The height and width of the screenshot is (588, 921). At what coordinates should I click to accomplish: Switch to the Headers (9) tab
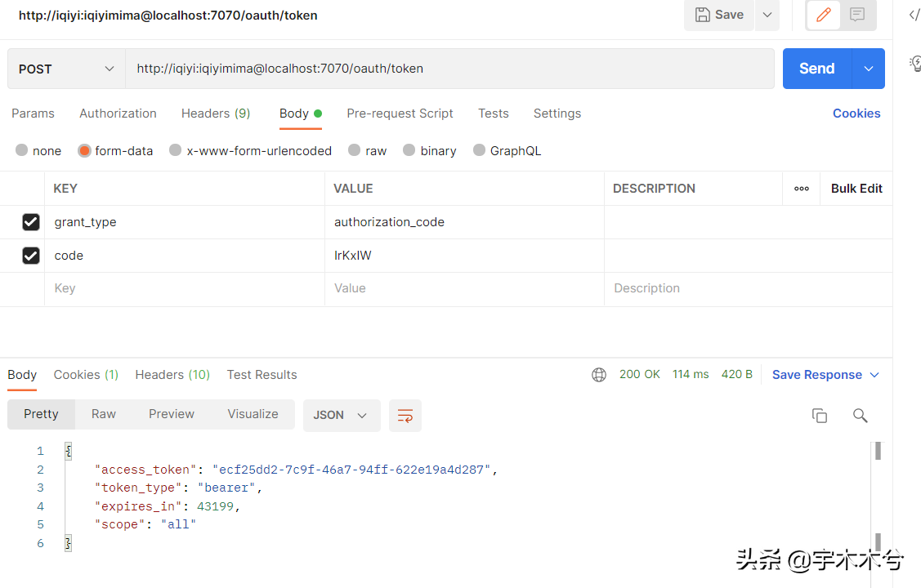[215, 114]
